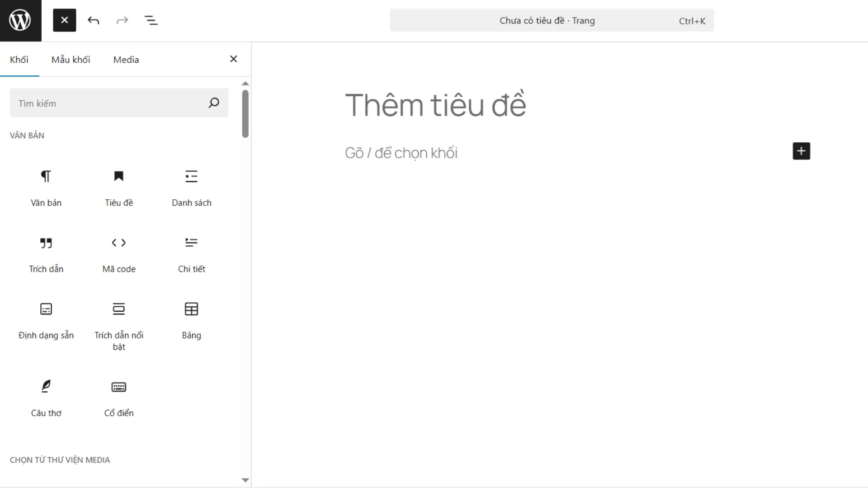Toggle the block inserter button off

(x=65, y=20)
